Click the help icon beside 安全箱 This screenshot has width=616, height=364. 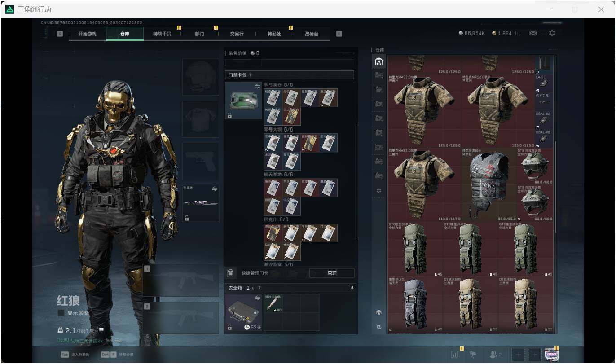[260, 288]
